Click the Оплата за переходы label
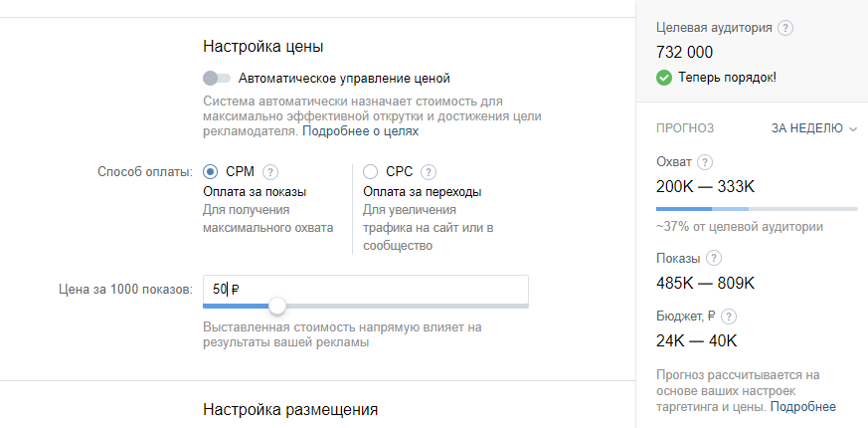Viewport: 868px width, 428px height. [x=423, y=192]
